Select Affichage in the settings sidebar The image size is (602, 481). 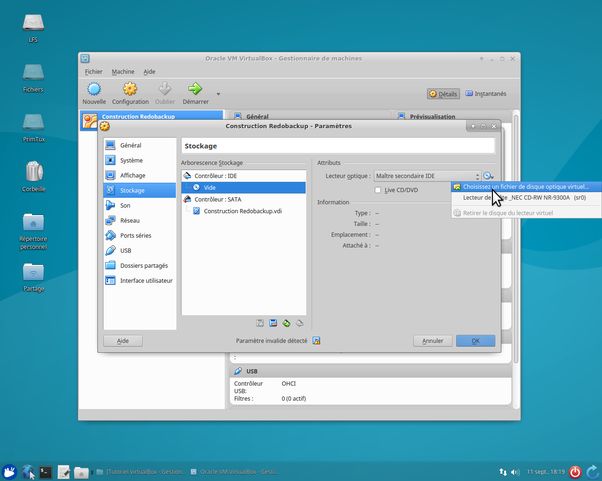140,175
